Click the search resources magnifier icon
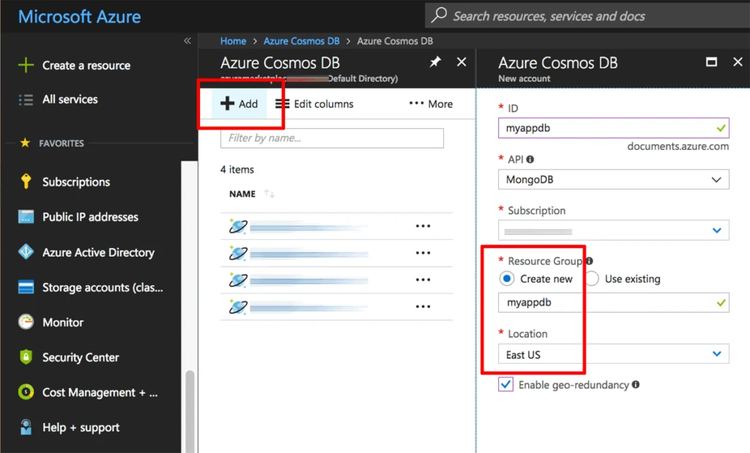The width and height of the screenshot is (750, 453). click(439, 15)
